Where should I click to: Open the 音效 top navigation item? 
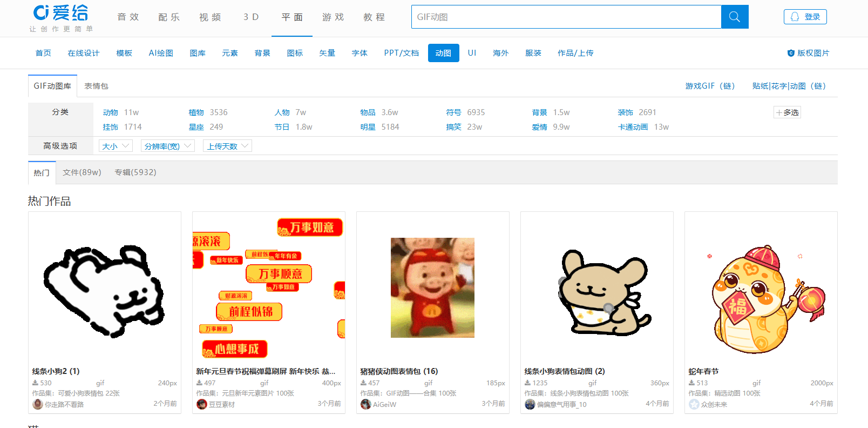(128, 17)
